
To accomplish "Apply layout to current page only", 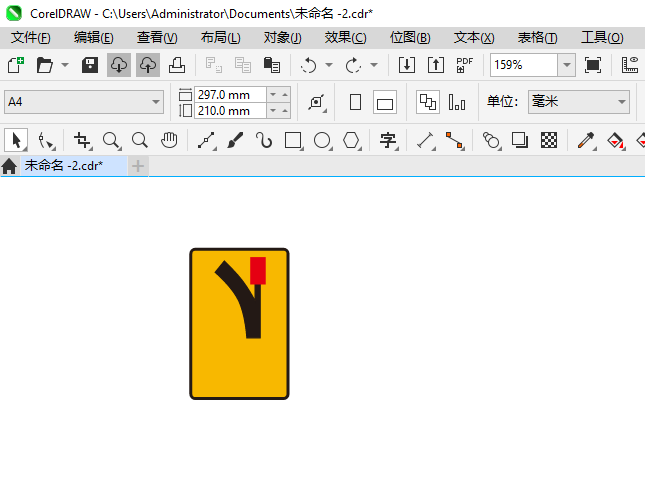I will (x=457, y=102).
